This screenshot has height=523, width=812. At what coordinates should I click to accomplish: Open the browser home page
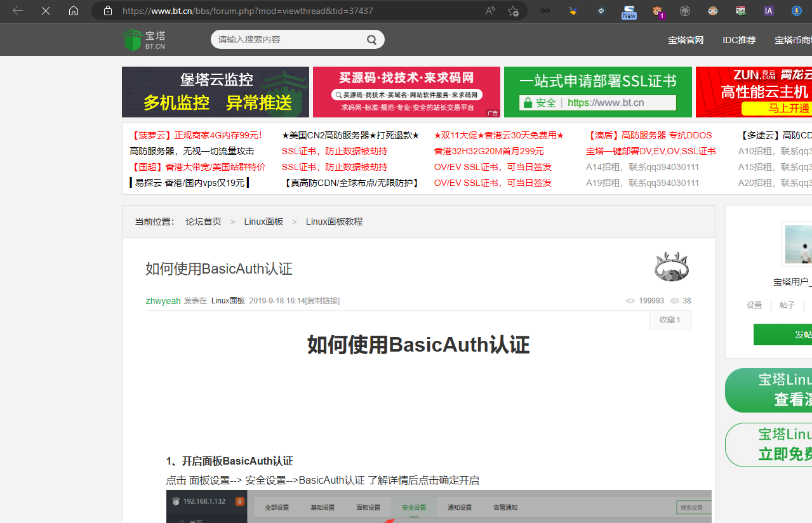[74, 11]
